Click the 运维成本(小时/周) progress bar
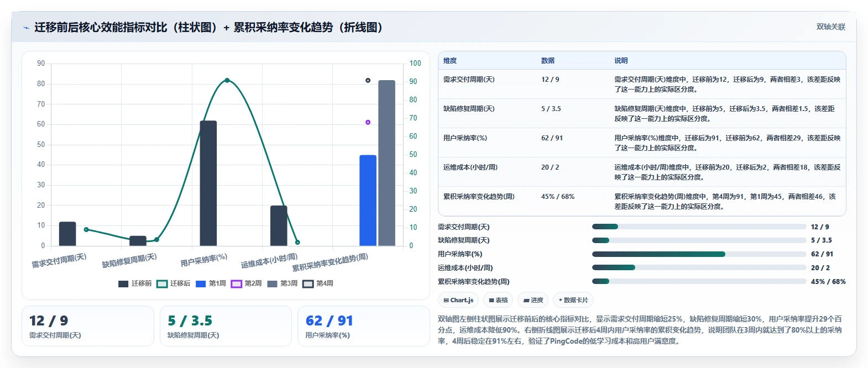 (699, 267)
